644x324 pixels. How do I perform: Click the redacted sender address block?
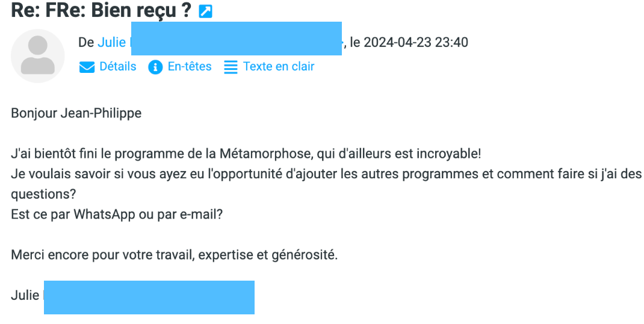pos(236,39)
